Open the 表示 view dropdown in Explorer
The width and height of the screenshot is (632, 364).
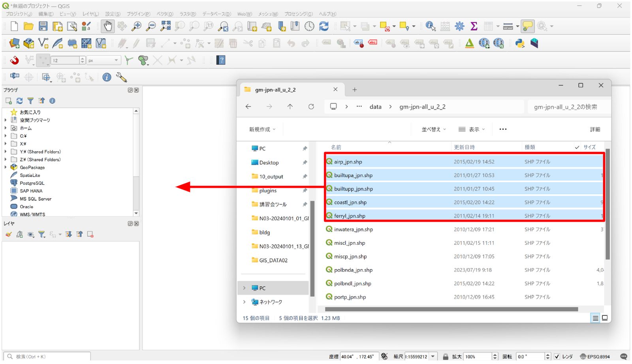pyautogui.click(x=471, y=129)
